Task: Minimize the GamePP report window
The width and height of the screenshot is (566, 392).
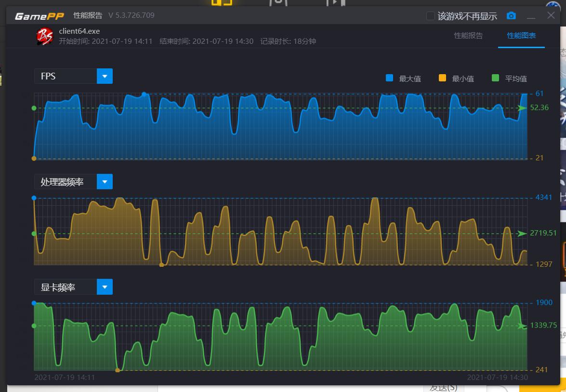Action: [x=531, y=16]
